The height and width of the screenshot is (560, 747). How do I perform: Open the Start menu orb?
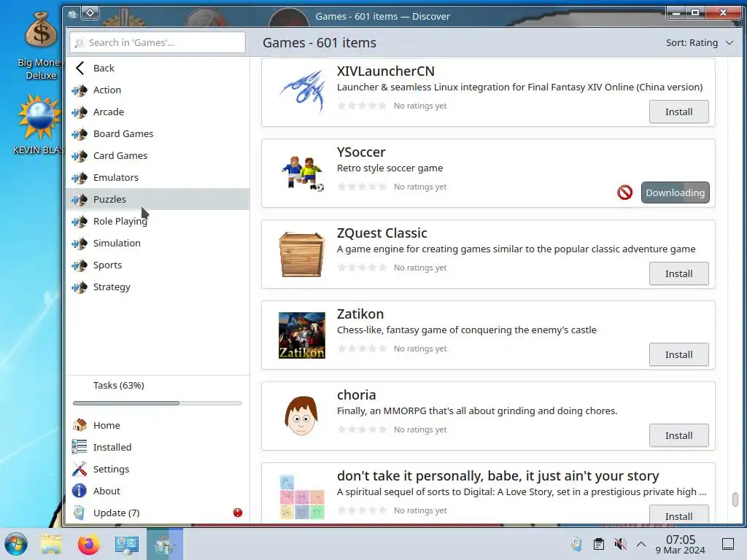[x=16, y=544]
